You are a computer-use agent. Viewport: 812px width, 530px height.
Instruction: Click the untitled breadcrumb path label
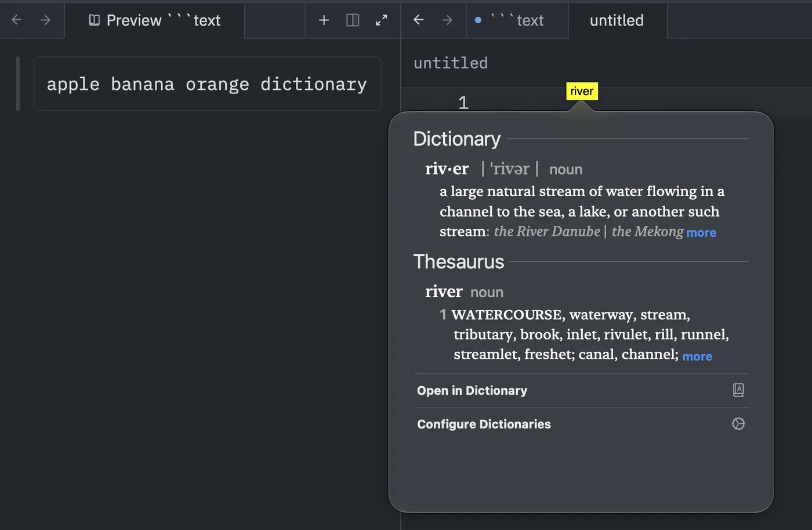[x=451, y=63]
